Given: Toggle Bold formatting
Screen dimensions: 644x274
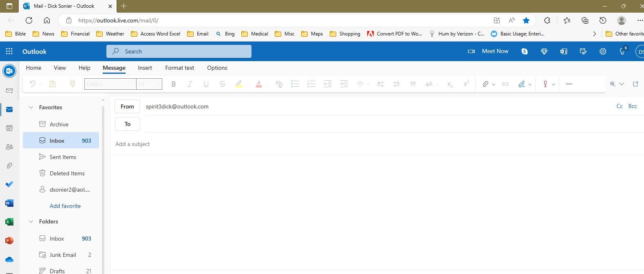Looking at the screenshot, I should pyautogui.click(x=174, y=84).
